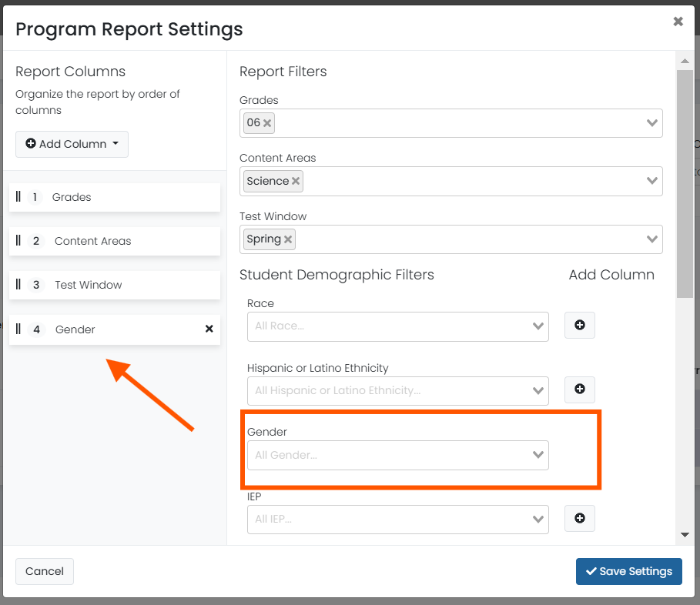The width and height of the screenshot is (700, 605).
Task: Click the Cancel button
Action: pyautogui.click(x=45, y=571)
